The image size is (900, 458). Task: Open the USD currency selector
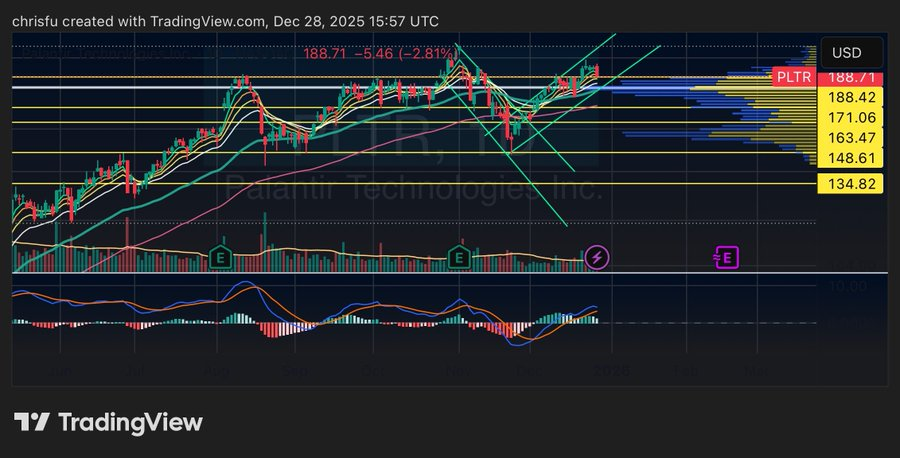852,53
